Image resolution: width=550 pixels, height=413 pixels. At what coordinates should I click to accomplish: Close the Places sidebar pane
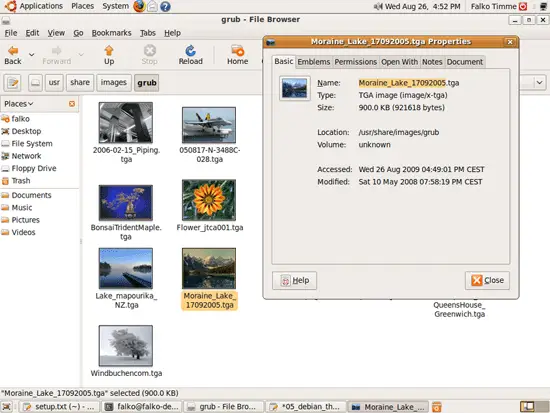point(72,104)
